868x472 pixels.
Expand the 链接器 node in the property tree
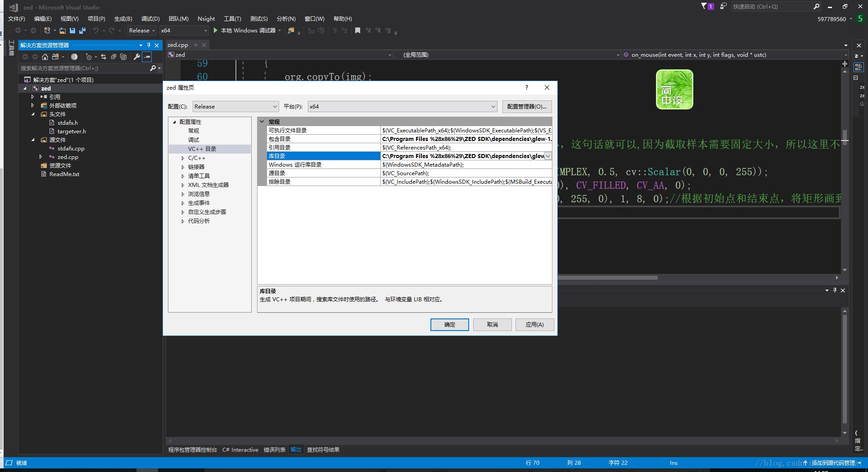pyautogui.click(x=183, y=167)
